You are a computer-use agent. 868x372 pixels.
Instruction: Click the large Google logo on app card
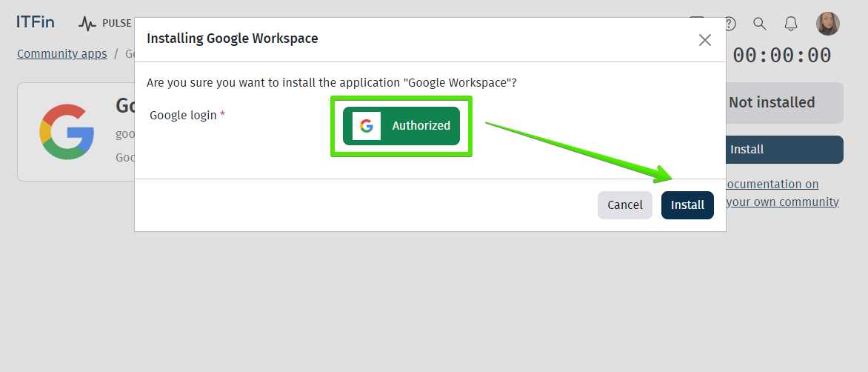pos(67,132)
